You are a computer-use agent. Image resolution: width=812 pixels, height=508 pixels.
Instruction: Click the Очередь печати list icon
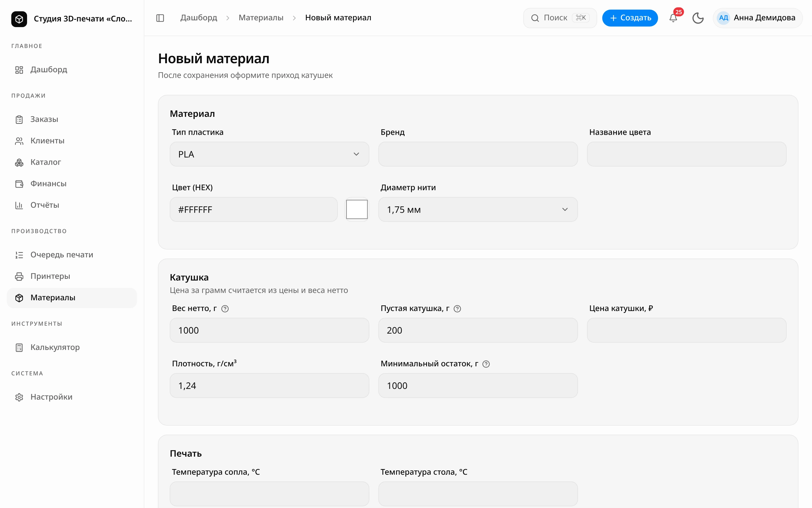(19, 255)
